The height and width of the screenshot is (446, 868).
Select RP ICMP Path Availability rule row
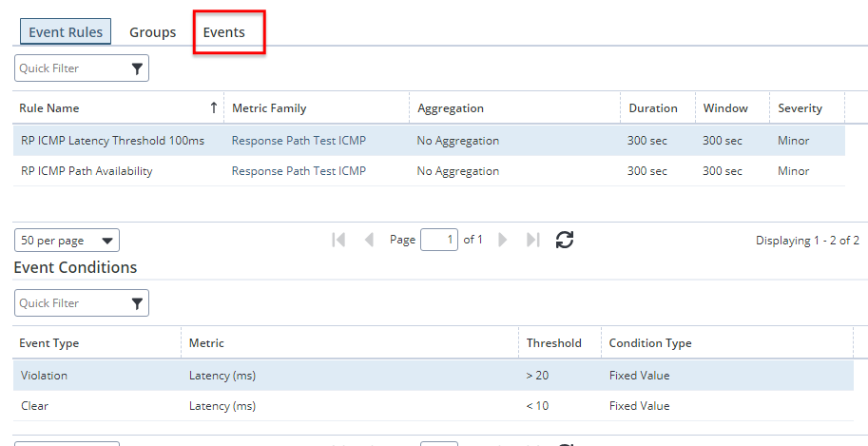(x=87, y=171)
